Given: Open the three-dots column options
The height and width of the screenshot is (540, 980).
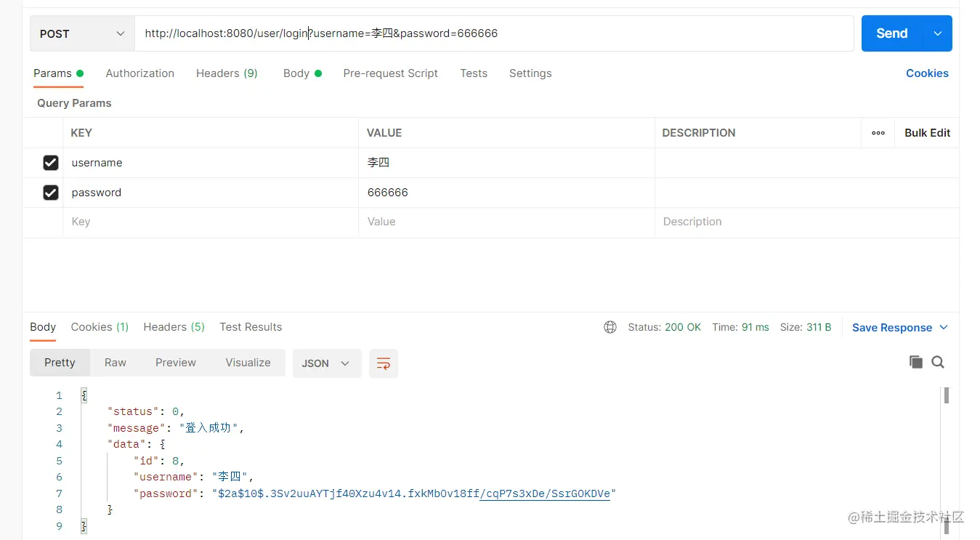Looking at the screenshot, I should pos(878,133).
